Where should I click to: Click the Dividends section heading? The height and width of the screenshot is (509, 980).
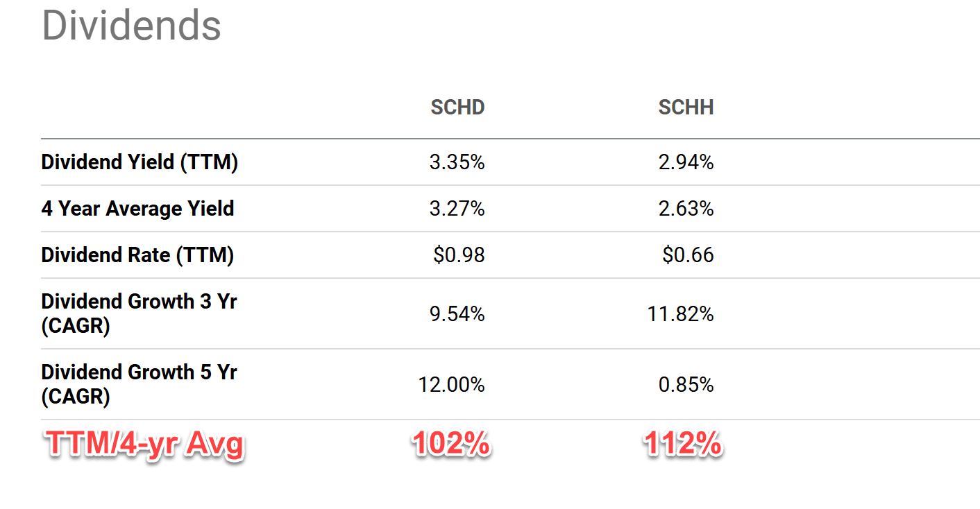point(132,26)
